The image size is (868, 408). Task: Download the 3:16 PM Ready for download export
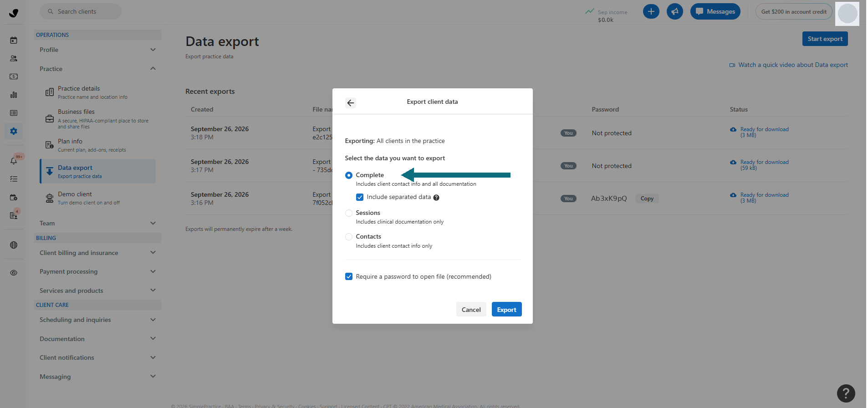759,198
